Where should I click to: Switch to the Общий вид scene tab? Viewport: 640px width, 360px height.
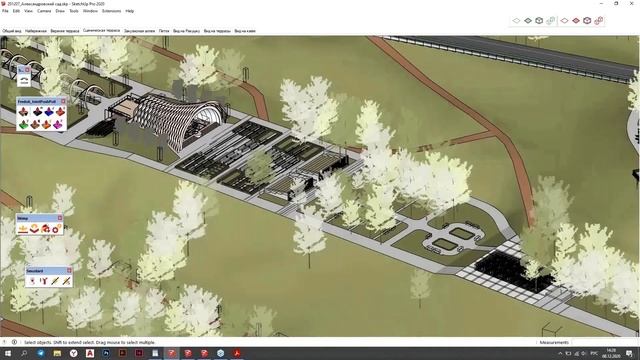[x=12, y=31]
